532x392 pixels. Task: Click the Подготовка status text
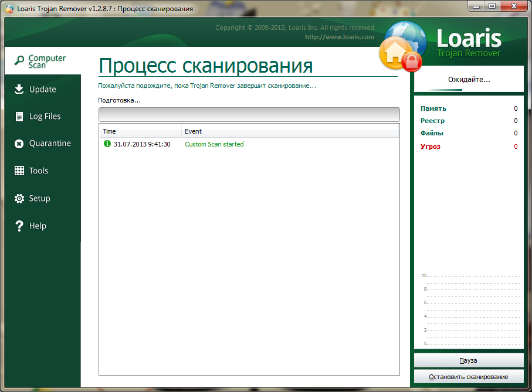[119, 100]
